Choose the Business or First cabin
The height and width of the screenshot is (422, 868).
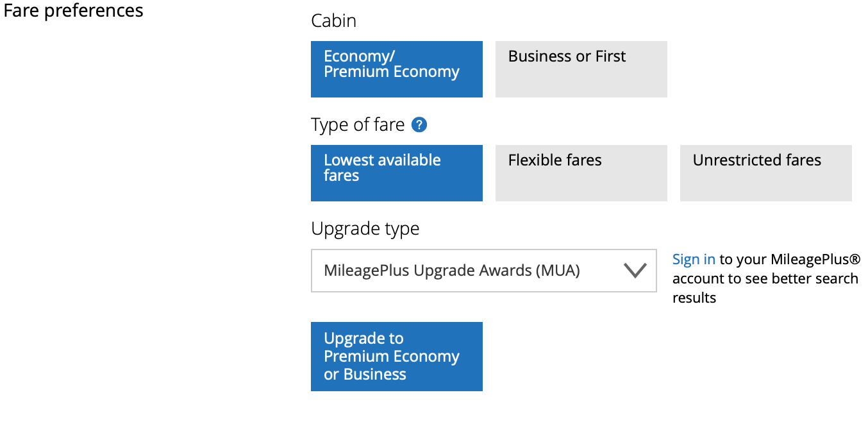[581, 69]
